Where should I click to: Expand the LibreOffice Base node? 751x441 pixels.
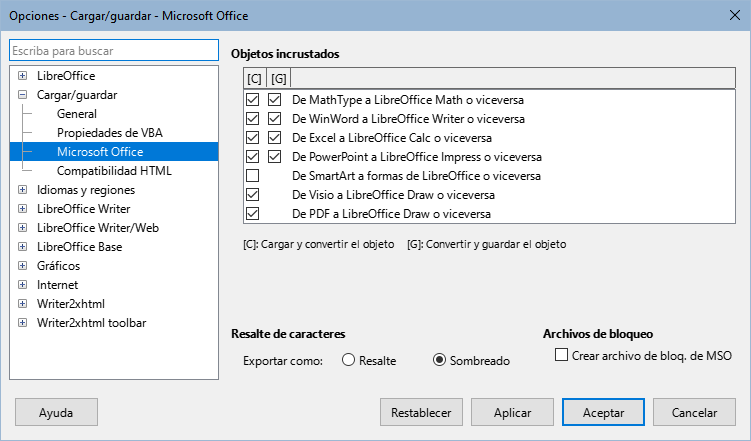pyautogui.click(x=23, y=247)
